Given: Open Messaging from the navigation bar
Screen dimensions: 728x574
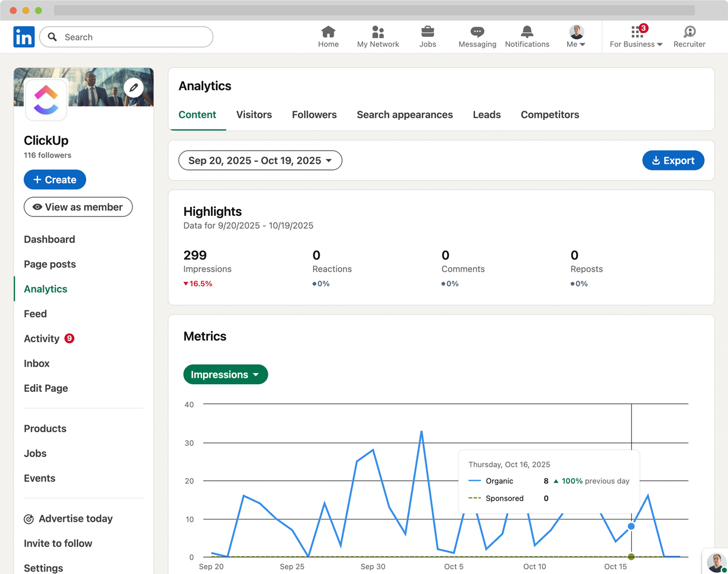Looking at the screenshot, I should [x=477, y=36].
